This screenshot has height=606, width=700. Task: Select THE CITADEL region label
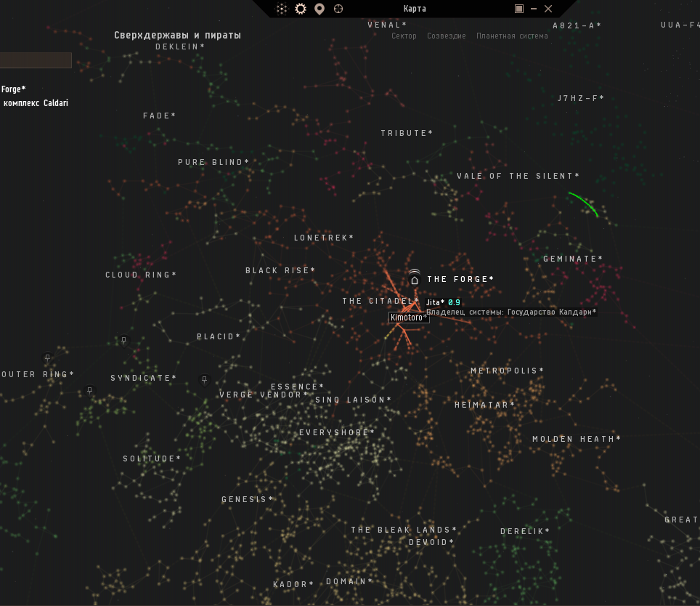coord(380,301)
